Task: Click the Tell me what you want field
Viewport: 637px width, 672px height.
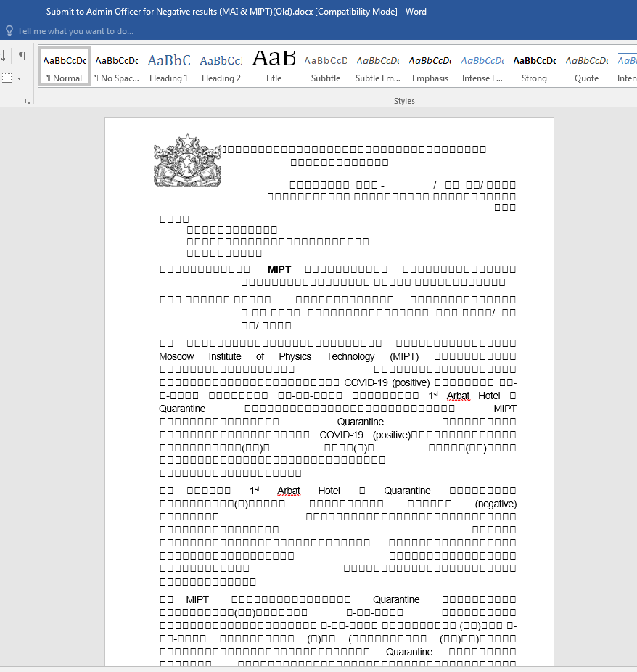Action: click(x=75, y=31)
